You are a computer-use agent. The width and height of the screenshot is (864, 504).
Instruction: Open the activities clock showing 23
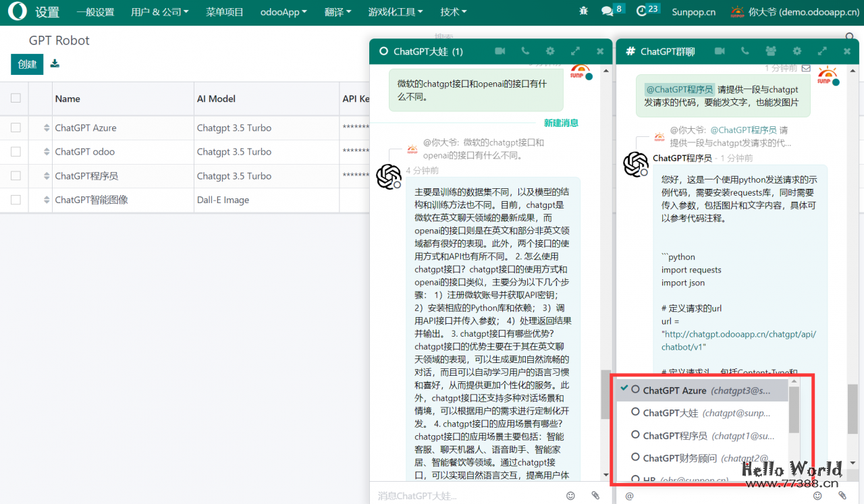coord(643,11)
